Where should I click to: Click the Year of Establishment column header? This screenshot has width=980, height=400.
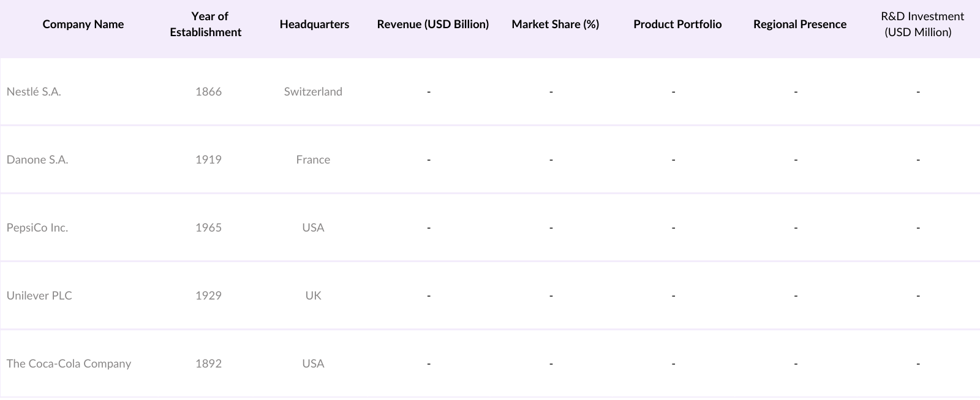[206, 25]
